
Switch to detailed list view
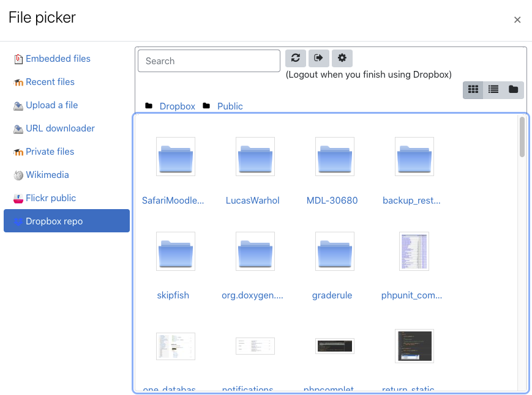[x=493, y=89]
